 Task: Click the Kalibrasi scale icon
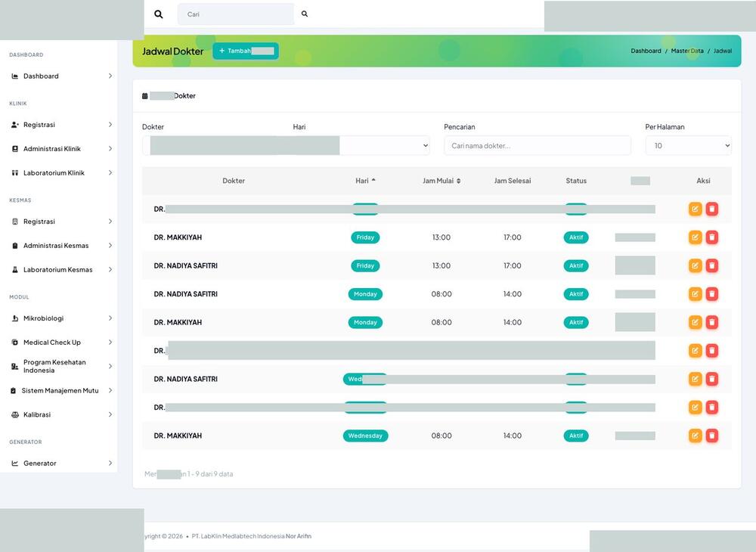click(x=15, y=414)
